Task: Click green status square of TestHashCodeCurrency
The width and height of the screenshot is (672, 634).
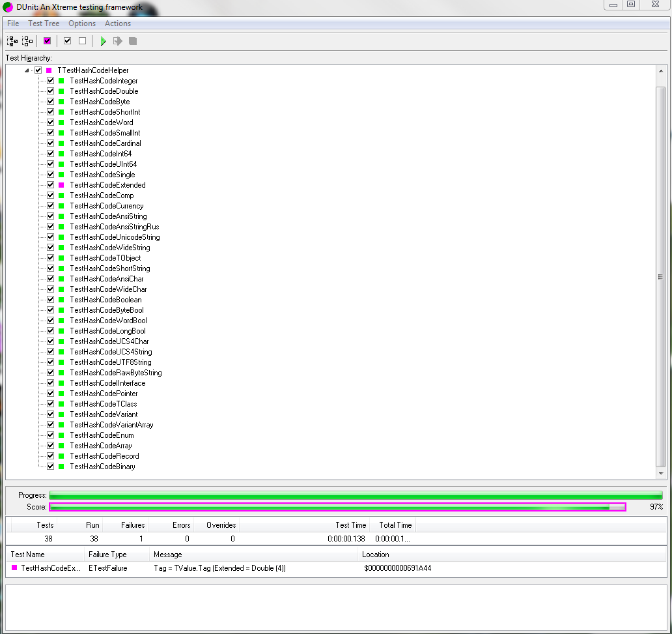Action: pyautogui.click(x=61, y=206)
